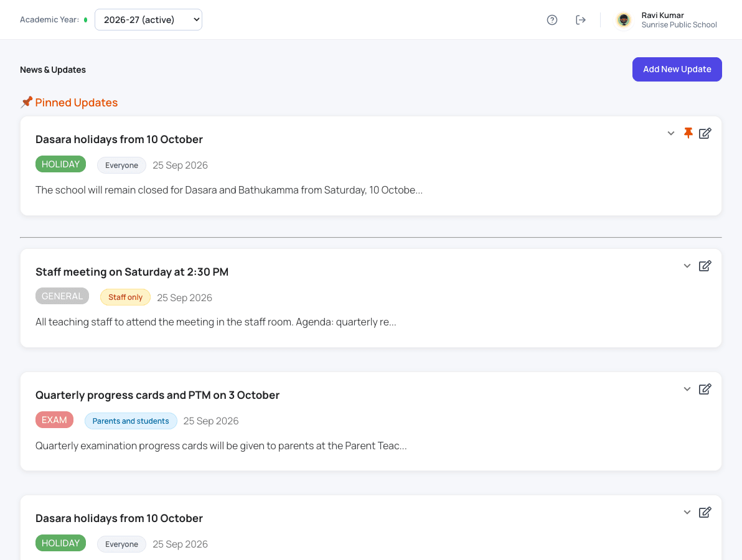Click Everyone badge on pinned Dasara card
This screenshot has height=560, width=742.
121,165
